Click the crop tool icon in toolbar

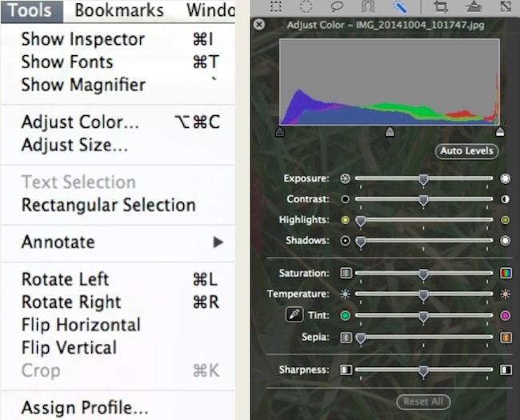click(440, 6)
